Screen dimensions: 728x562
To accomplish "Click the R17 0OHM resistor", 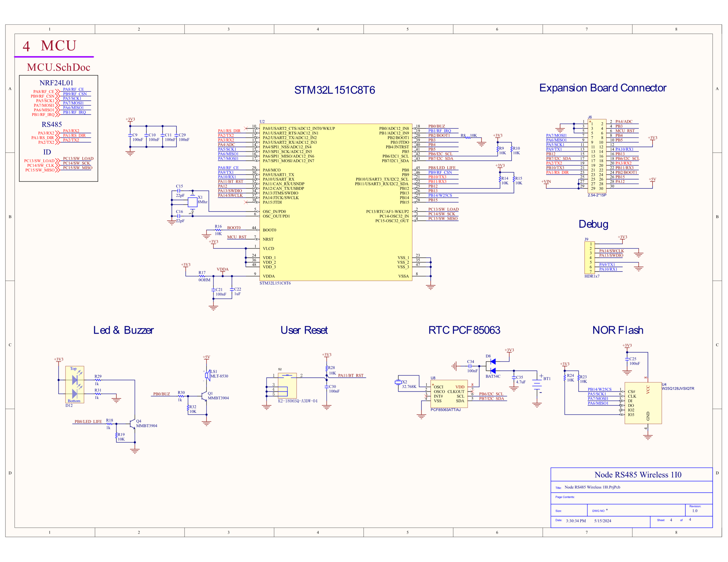I will click(202, 276).
